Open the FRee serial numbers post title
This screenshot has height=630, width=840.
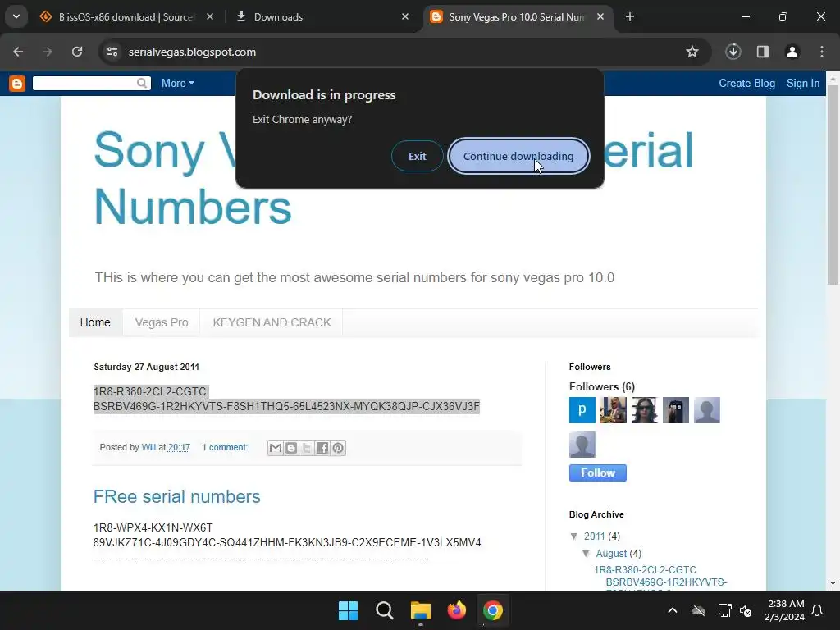[177, 496]
